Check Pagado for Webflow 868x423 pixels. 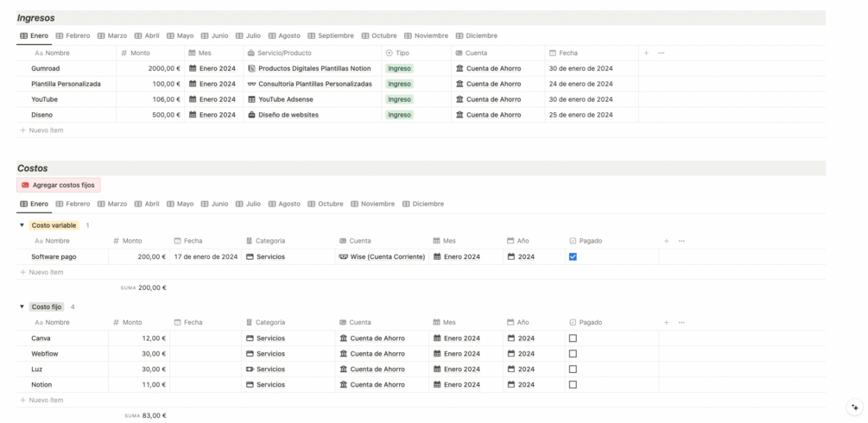click(x=573, y=354)
